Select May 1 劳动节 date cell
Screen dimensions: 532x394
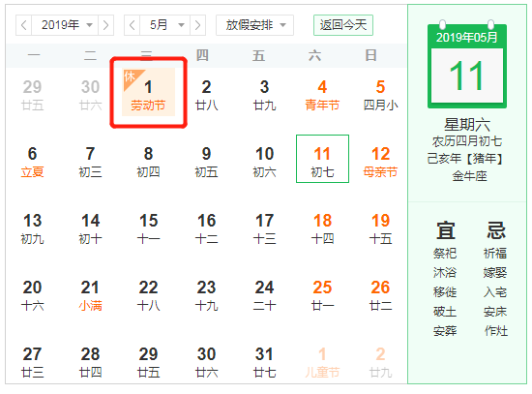tap(148, 92)
